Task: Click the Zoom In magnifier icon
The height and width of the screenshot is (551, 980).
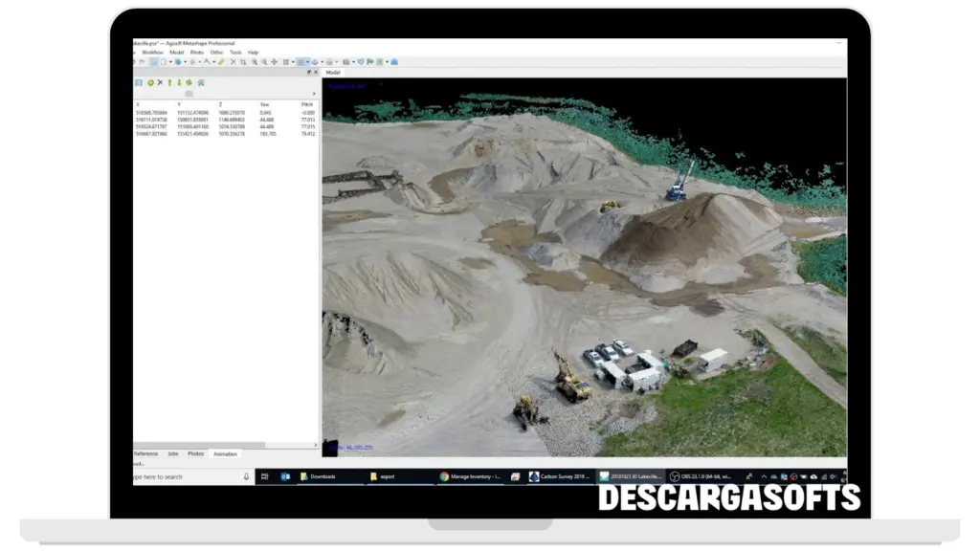Action: pos(253,62)
